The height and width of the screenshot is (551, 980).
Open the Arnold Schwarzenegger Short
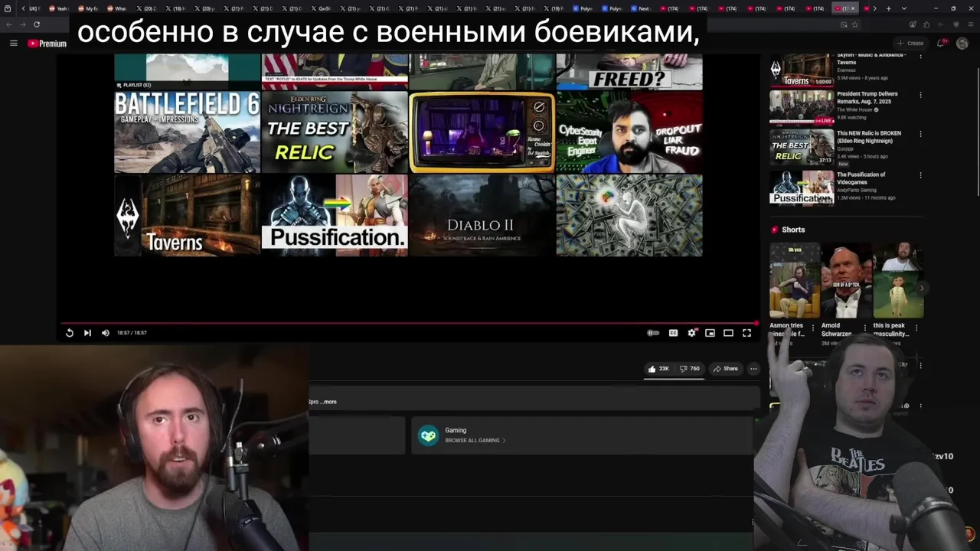coord(846,281)
